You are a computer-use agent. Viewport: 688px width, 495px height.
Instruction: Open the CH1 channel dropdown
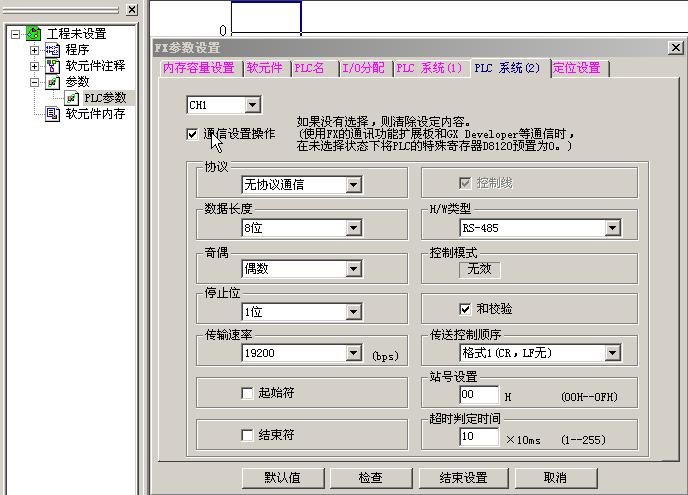tap(252, 104)
